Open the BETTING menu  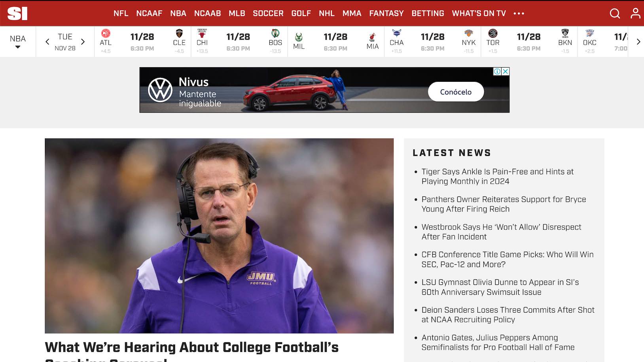pyautogui.click(x=428, y=13)
